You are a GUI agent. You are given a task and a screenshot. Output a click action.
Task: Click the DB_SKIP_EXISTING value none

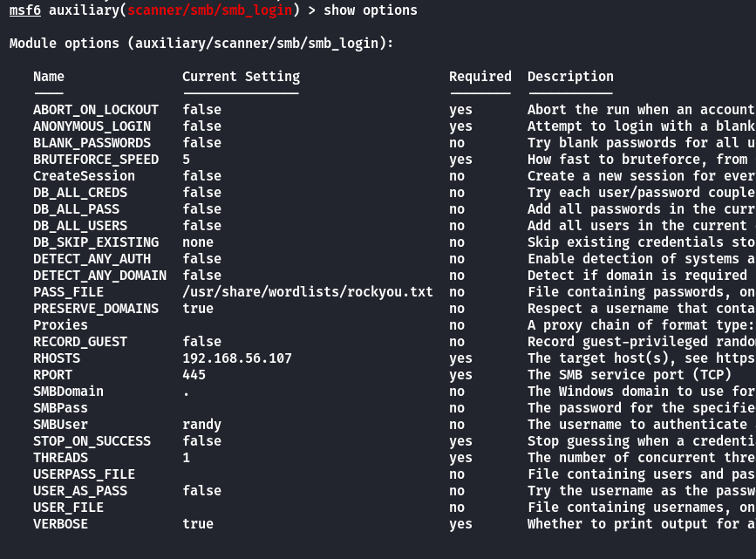(x=198, y=242)
